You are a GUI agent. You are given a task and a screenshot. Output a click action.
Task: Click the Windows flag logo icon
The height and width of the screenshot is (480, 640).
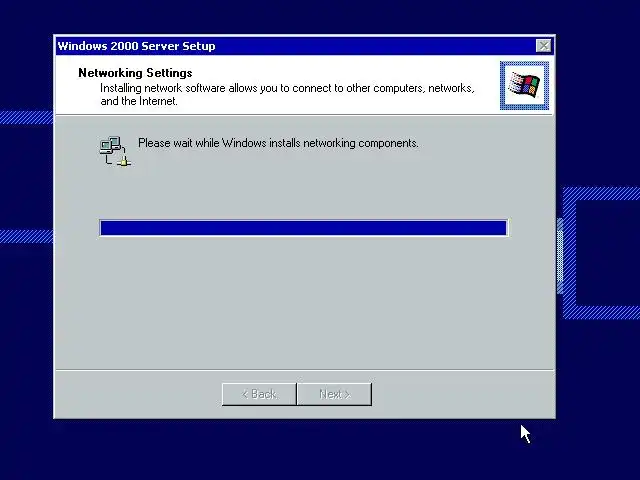tap(524, 86)
